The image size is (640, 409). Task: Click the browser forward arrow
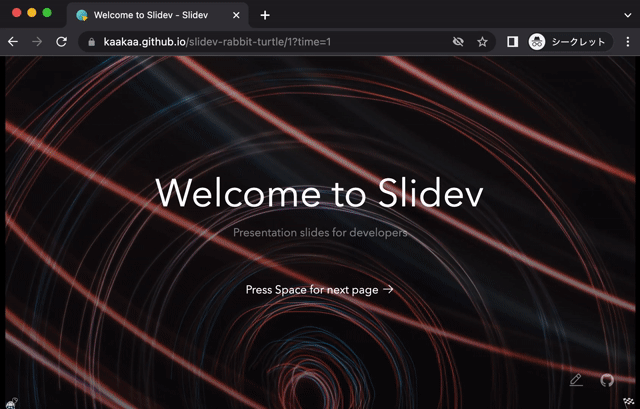click(x=37, y=42)
